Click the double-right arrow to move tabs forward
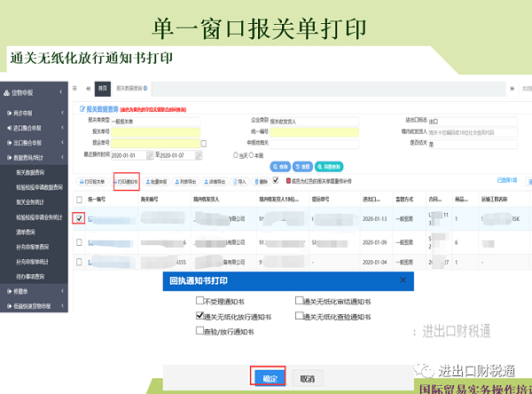The width and height of the screenshot is (532, 394). [512, 89]
